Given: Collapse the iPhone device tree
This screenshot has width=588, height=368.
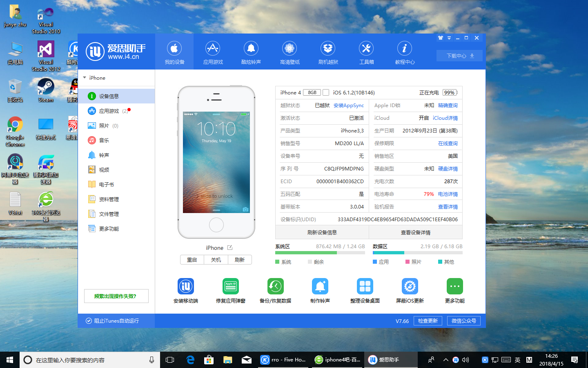Looking at the screenshot, I should tap(85, 78).
